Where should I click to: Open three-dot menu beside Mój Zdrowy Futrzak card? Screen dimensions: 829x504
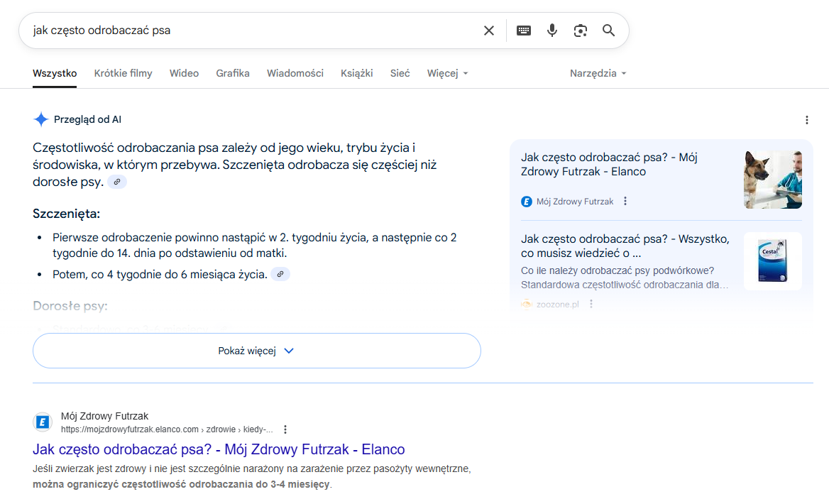pos(625,202)
